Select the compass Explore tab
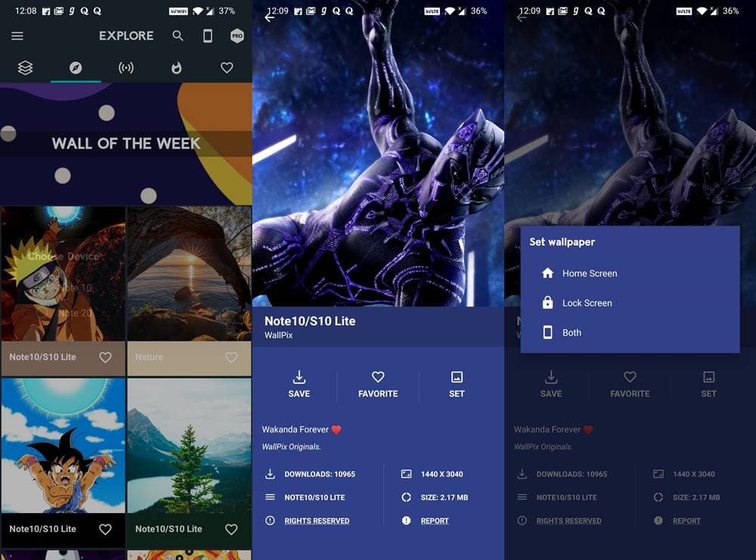This screenshot has width=756, height=560. click(76, 67)
